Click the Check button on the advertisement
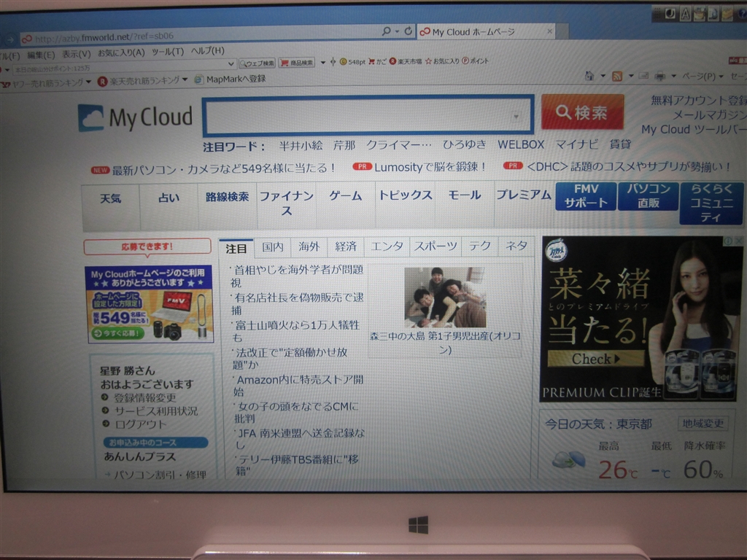The height and width of the screenshot is (560, 747). click(x=595, y=359)
